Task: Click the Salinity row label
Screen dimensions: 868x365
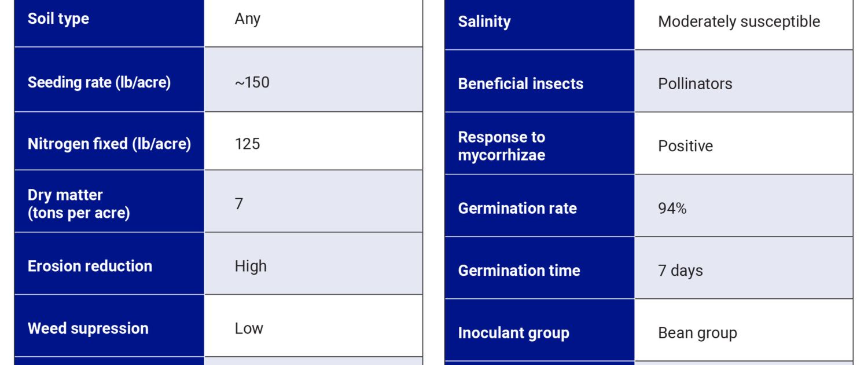Action: [484, 22]
